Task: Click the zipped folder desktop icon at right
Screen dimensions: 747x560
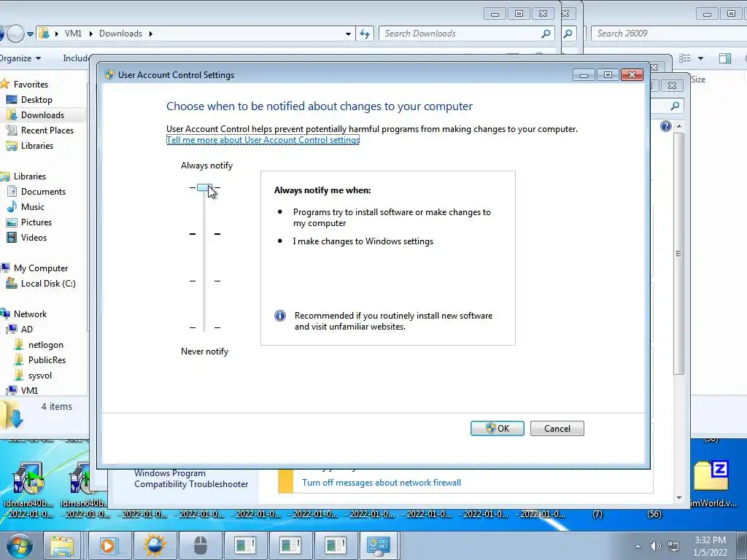Action: tap(712, 482)
